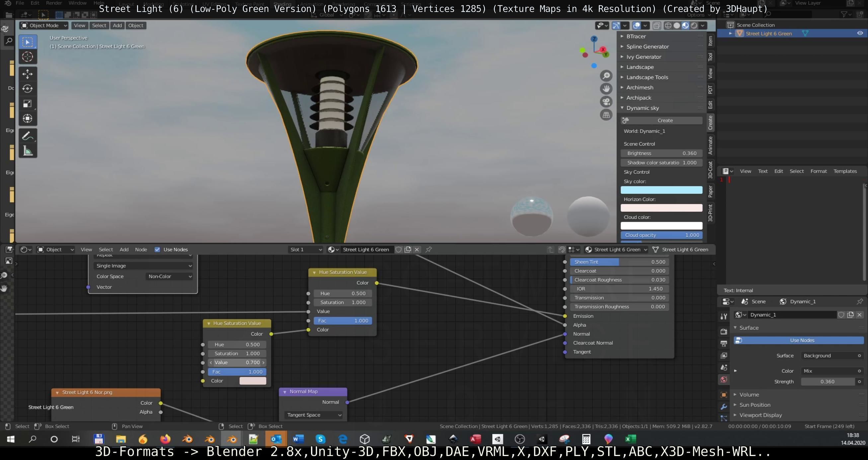Click the Brightness value field

(661, 153)
